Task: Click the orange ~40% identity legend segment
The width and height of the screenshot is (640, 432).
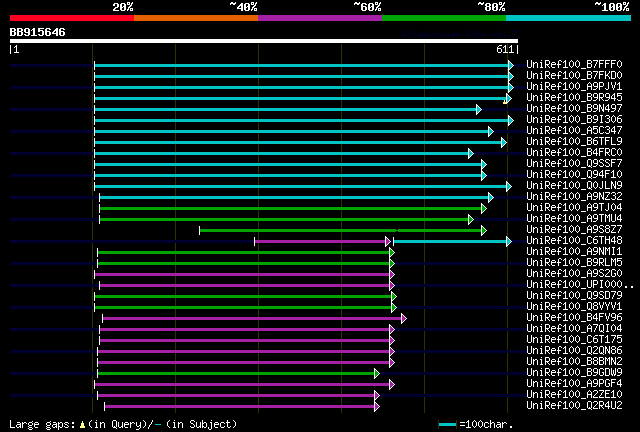Action: [x=196, y=18]
